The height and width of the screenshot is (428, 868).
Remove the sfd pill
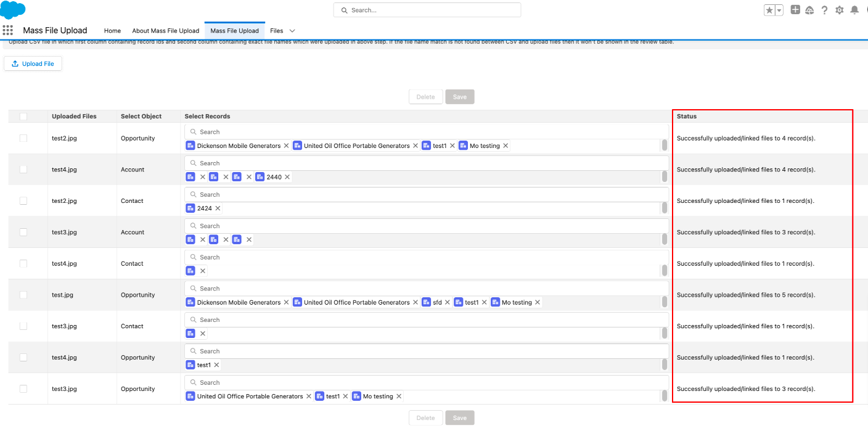tap(448, 303)
